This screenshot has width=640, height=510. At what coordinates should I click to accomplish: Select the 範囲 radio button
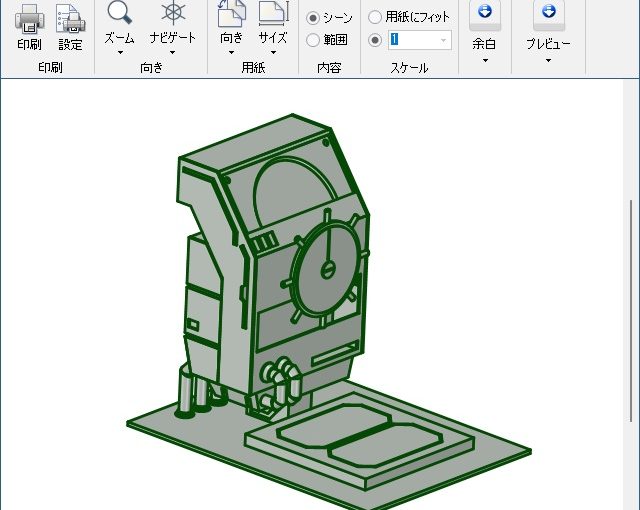[x=313, y=40]
